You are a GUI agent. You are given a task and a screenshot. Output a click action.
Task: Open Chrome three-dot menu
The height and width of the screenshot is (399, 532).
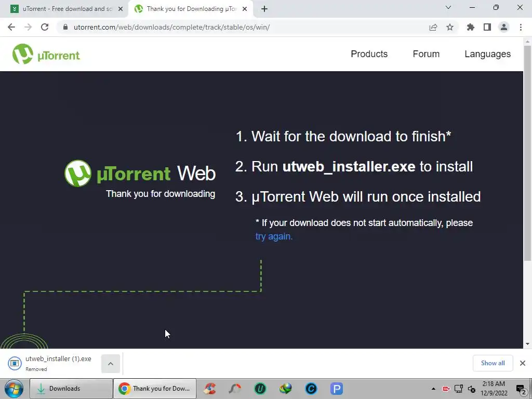click(521, 27)
